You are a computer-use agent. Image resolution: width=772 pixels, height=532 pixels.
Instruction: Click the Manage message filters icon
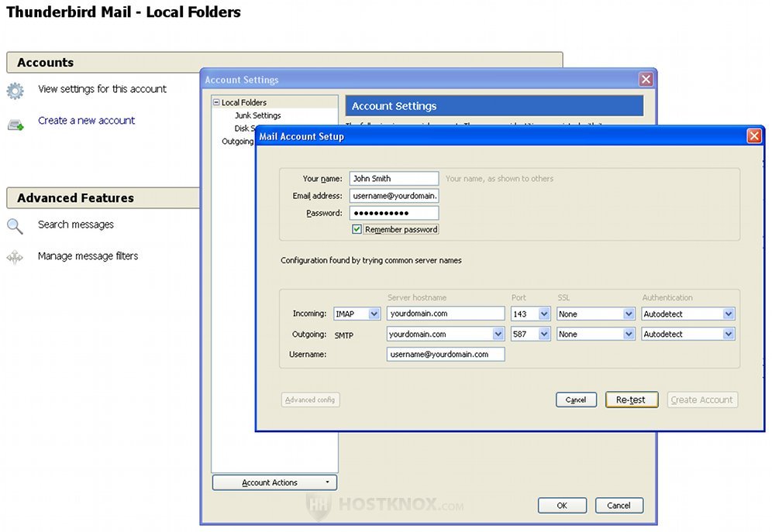click(x=15, y=257)
